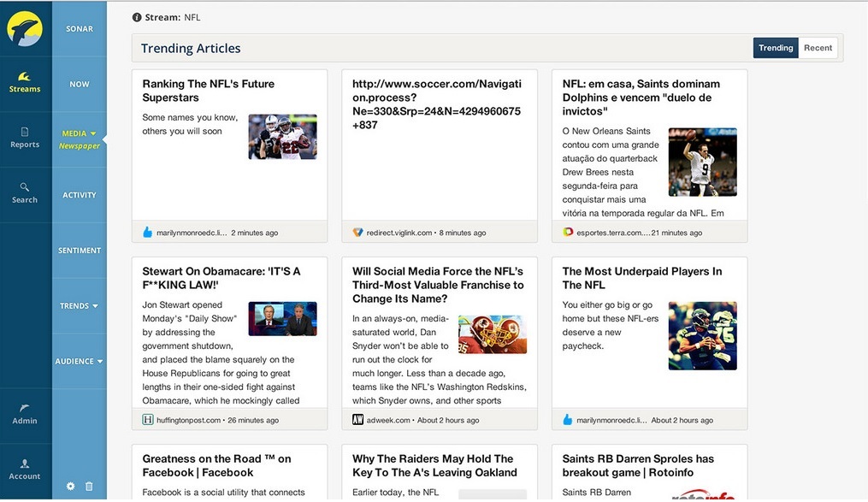The height and width of the screenshot is (502, 868).
Task: Click thumbs-up icon beside '2 minutes ago'
Action: pyautogui.click(x=147, y=233)
